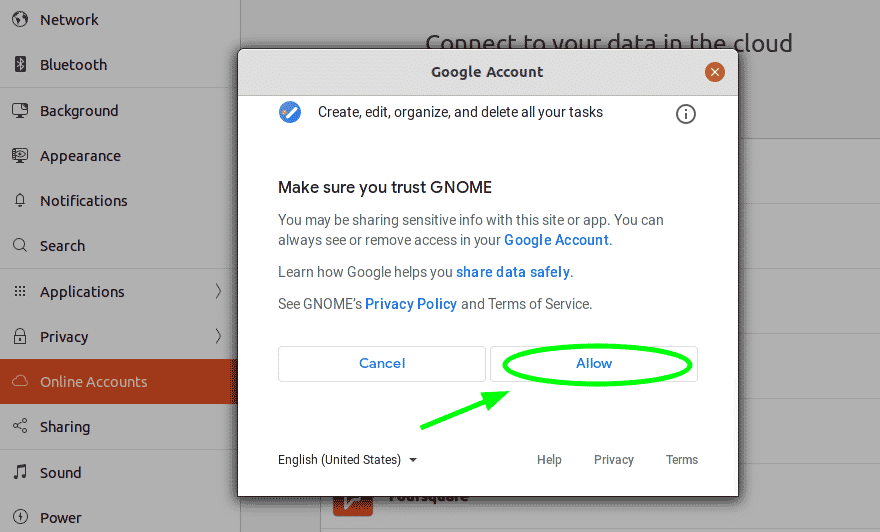Click the Network globe icon in sidebar

(20, 19)
